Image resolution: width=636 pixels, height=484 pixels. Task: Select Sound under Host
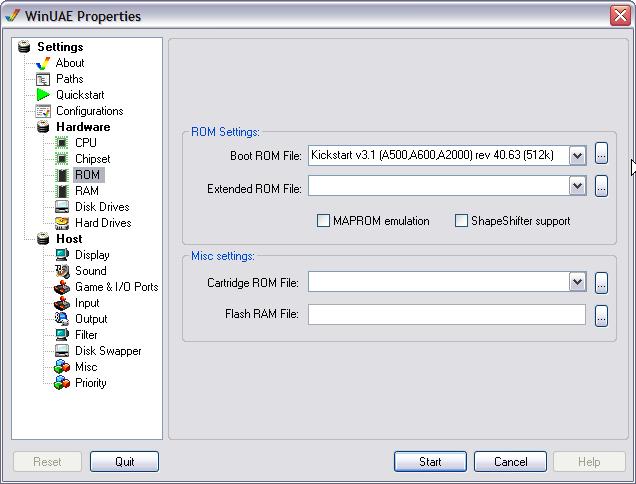(x=91, y=271)
